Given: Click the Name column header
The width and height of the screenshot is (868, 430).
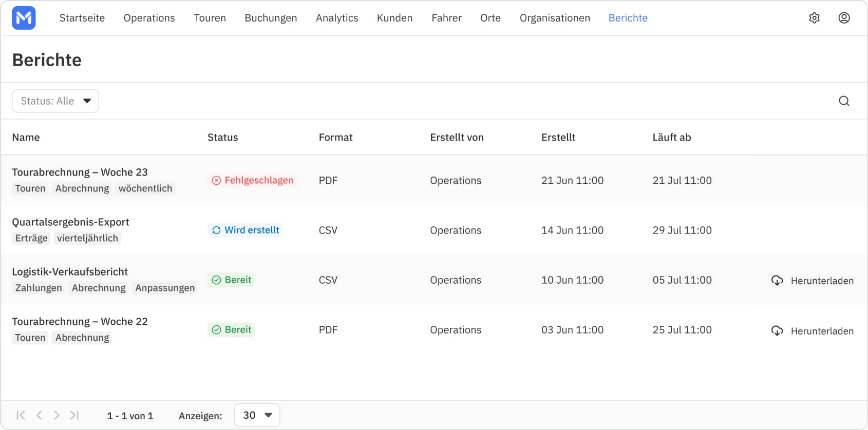Looking at the screenshot, I should 26,138.
